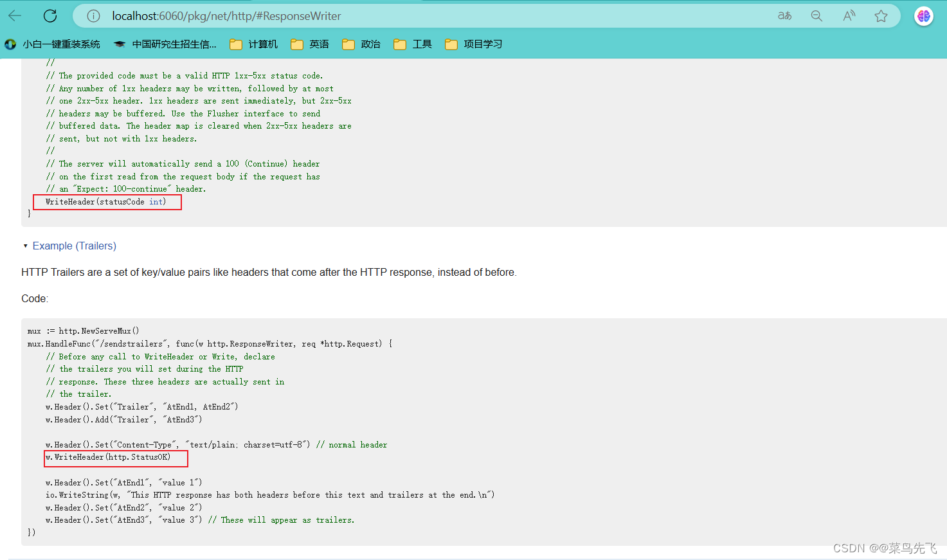Click WriteHeader(statusCode int) method signature
This screenshot has height=560, width=947.
106,202
